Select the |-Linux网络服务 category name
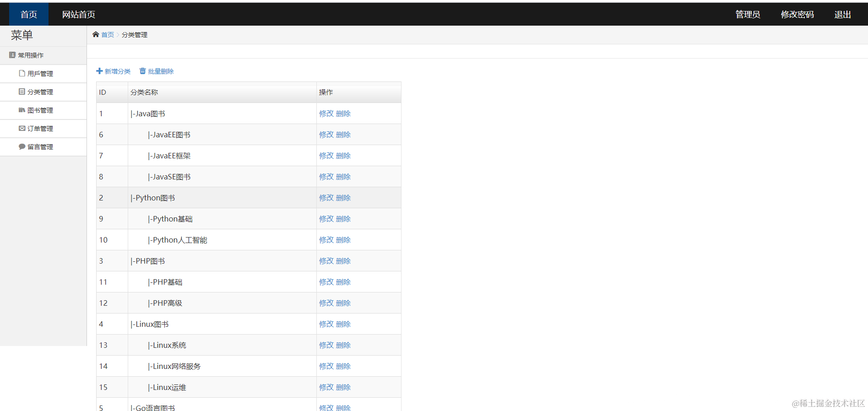The width and height of the screenshot is (868, 411). pos(174,366)
